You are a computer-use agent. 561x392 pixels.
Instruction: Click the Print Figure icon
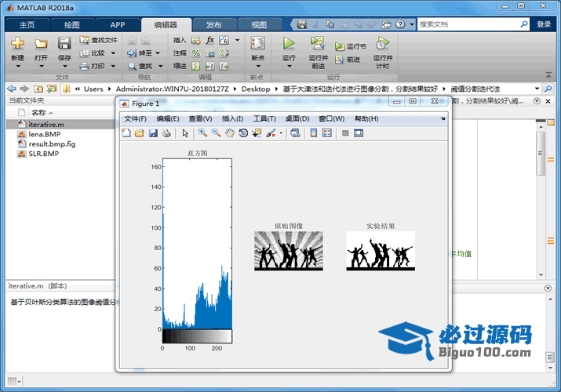point(166,133)
